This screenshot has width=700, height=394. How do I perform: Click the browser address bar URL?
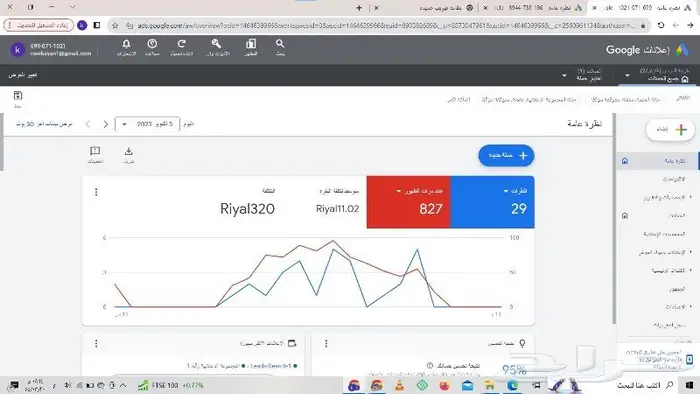(x=386, y=25)
